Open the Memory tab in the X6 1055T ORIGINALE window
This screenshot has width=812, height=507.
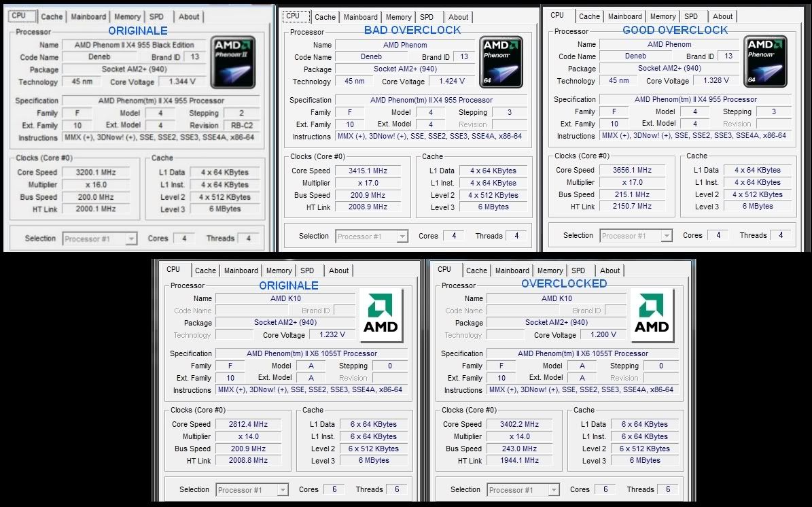[279, 270]
